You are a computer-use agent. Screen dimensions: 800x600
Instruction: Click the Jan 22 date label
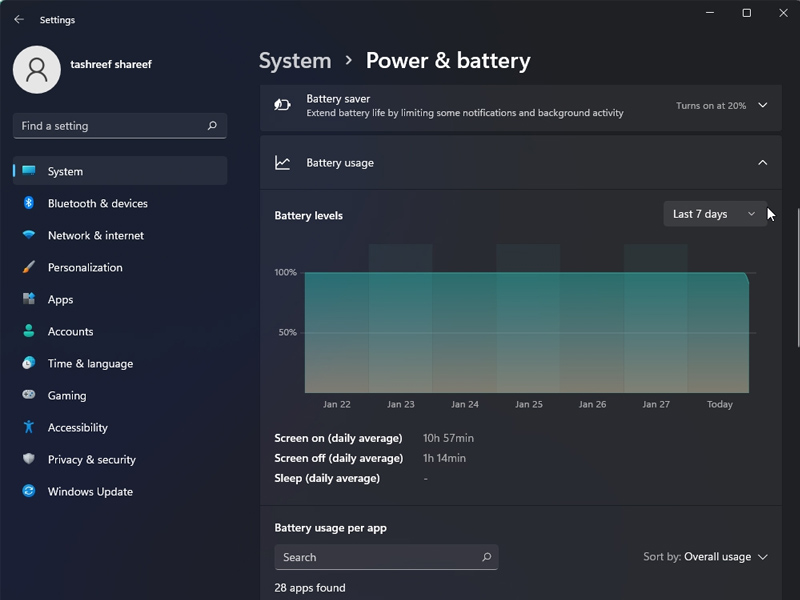[337, 404]
